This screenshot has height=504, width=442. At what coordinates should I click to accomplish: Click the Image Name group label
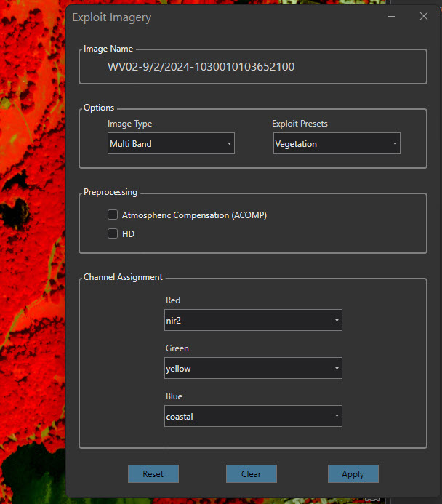coord(108,49)
